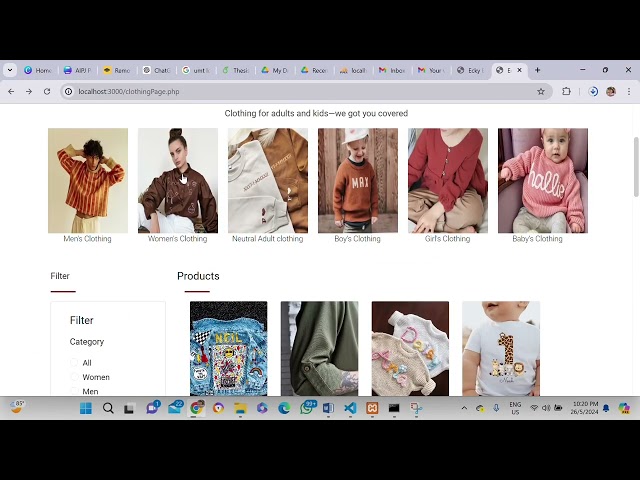The height and width of the screenshot is (480, 640).
Task: Switch to the Inbox Gmail tab
Action: click(x=393, y=70)
